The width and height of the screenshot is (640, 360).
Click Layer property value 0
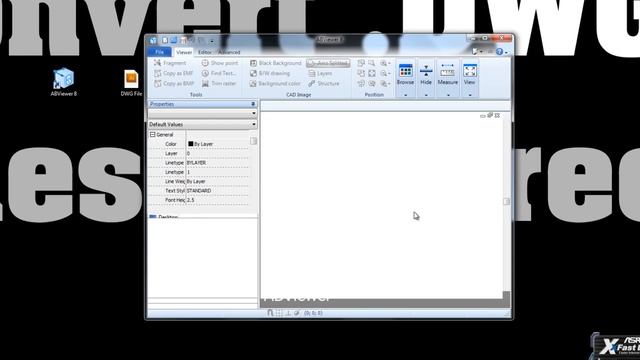tap(217, 153)
